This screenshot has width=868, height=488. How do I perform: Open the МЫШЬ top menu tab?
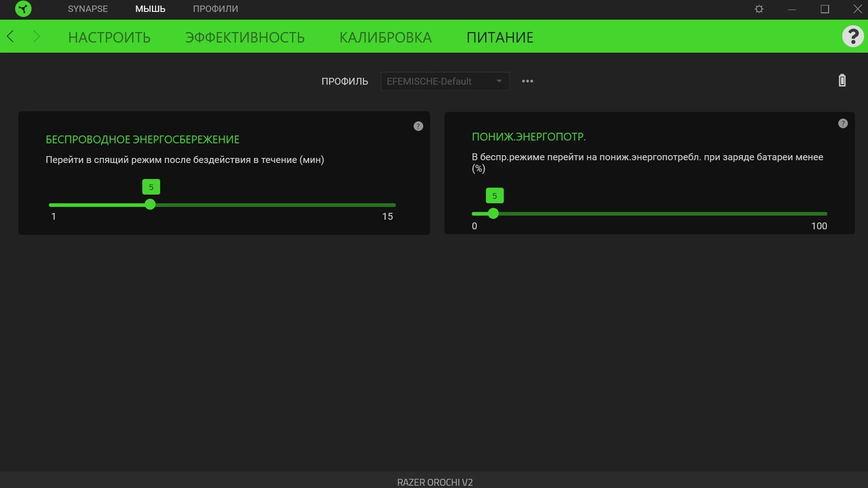point(150,9)
